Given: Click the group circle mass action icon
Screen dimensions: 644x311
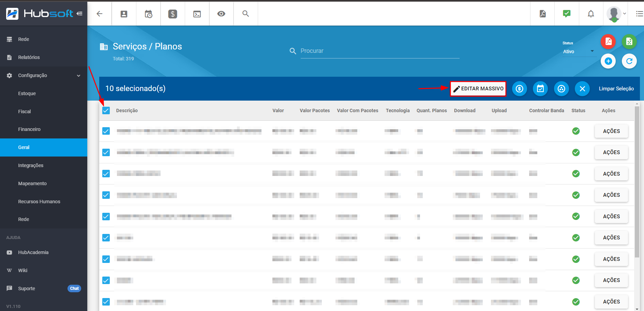Looking at the screenshot, I should click(561, 89).
